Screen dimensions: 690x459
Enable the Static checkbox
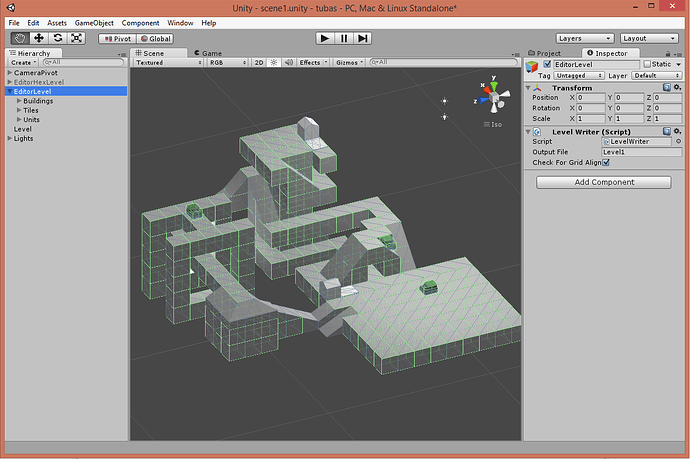click(x=648, y=64)
